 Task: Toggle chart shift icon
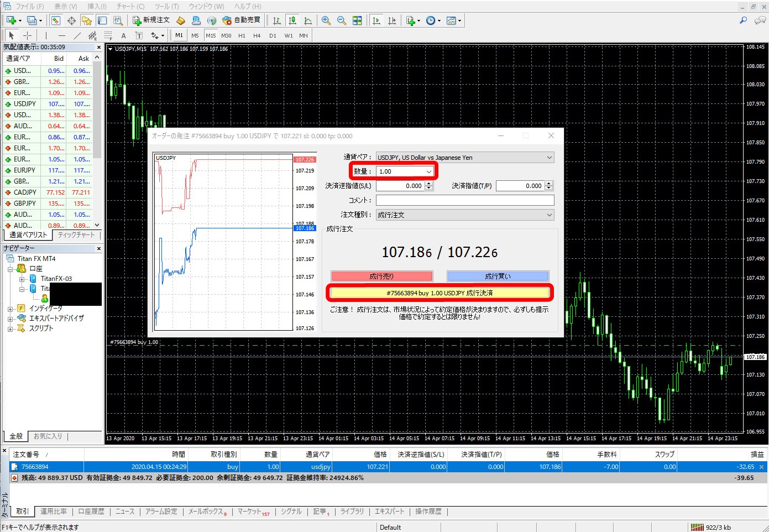392,20
